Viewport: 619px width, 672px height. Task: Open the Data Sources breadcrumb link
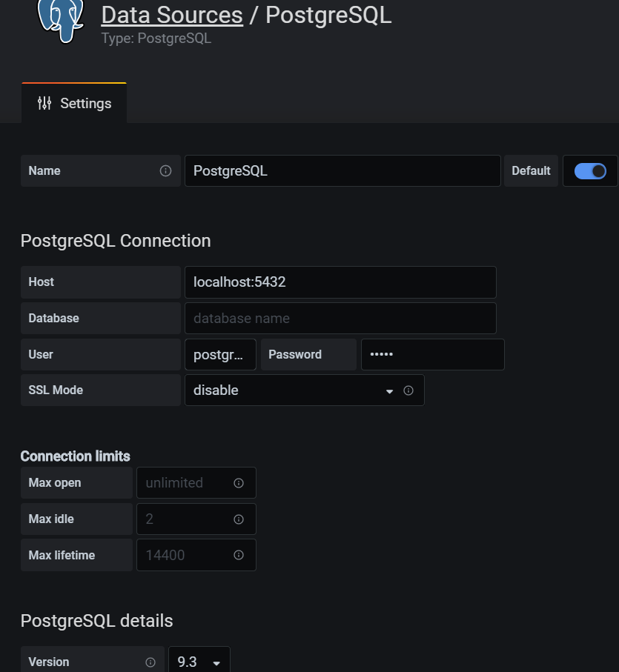[x=172, y=15]
